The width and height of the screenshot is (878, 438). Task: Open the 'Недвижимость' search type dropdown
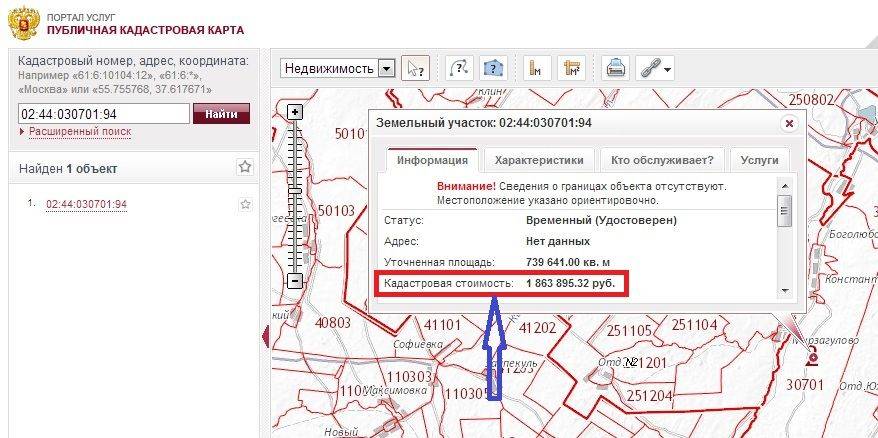(x=386, y=68)
